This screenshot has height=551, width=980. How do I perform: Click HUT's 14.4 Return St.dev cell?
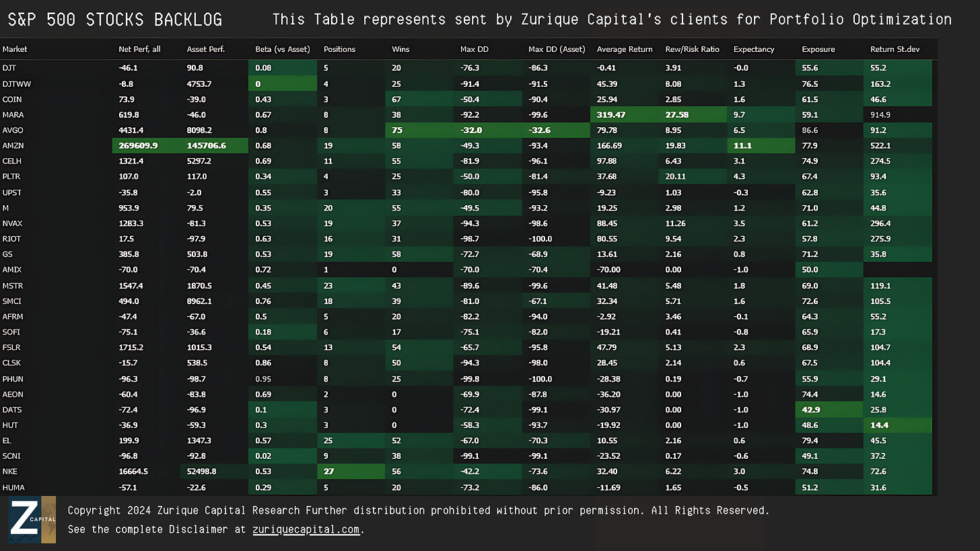pyautogui.click(x=898, y=425)
